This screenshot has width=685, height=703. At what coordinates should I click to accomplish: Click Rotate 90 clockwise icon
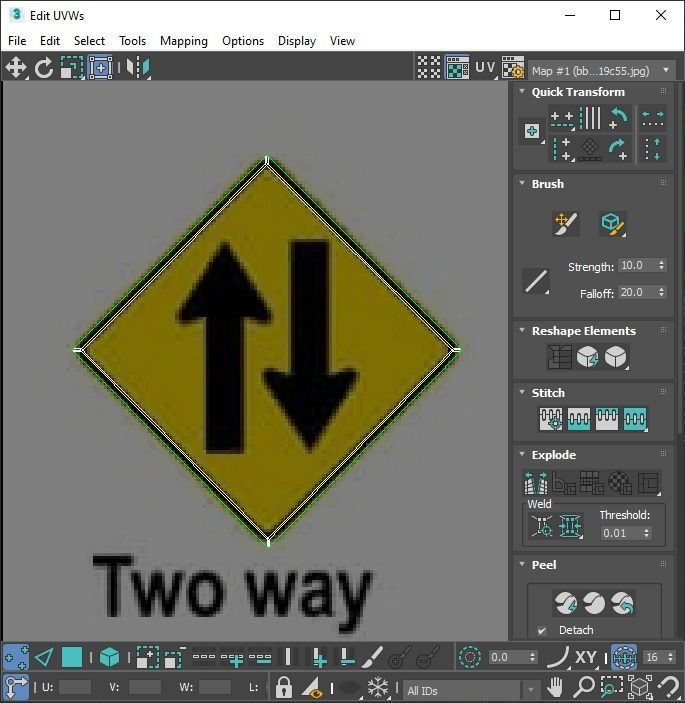[619, 149]
